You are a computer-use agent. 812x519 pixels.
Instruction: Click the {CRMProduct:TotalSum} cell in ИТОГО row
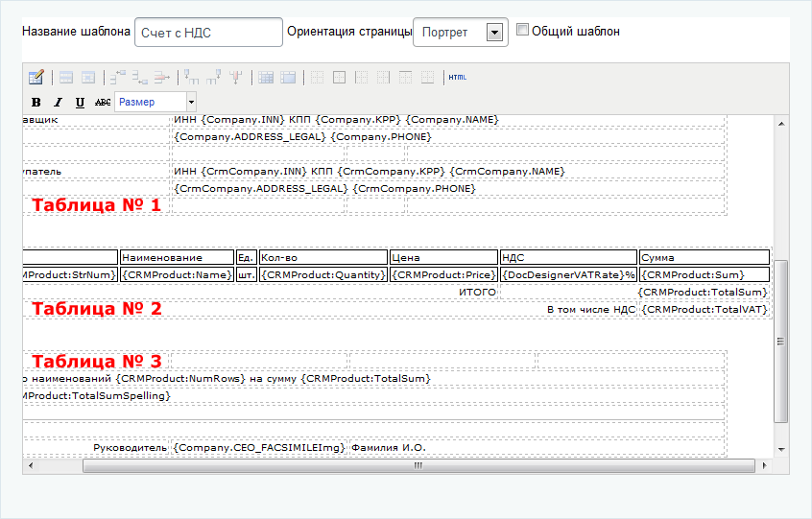(x=704, y=292)
